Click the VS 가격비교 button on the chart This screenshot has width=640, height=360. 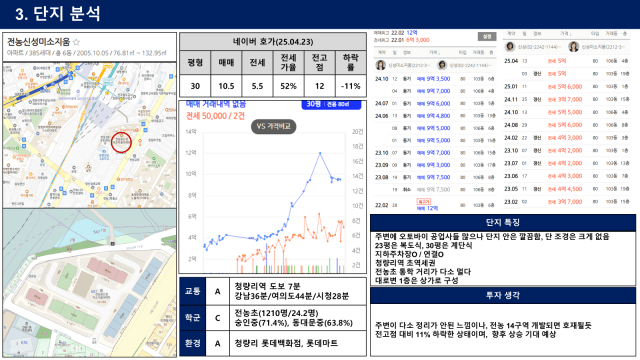(x=273, y=127)
